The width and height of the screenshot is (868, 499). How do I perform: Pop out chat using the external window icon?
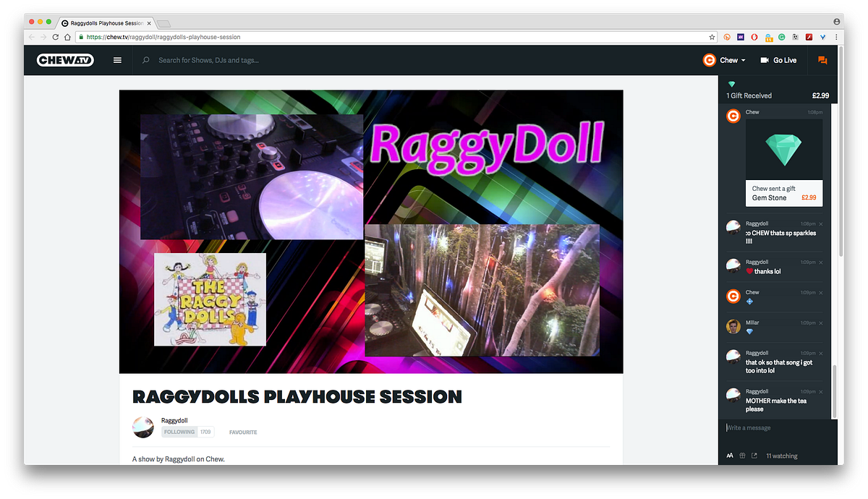(754, 456)
